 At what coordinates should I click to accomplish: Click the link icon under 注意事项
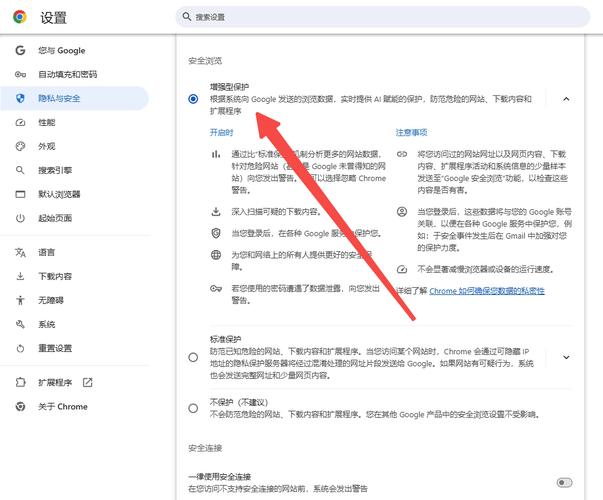click(x=402, y=154)
